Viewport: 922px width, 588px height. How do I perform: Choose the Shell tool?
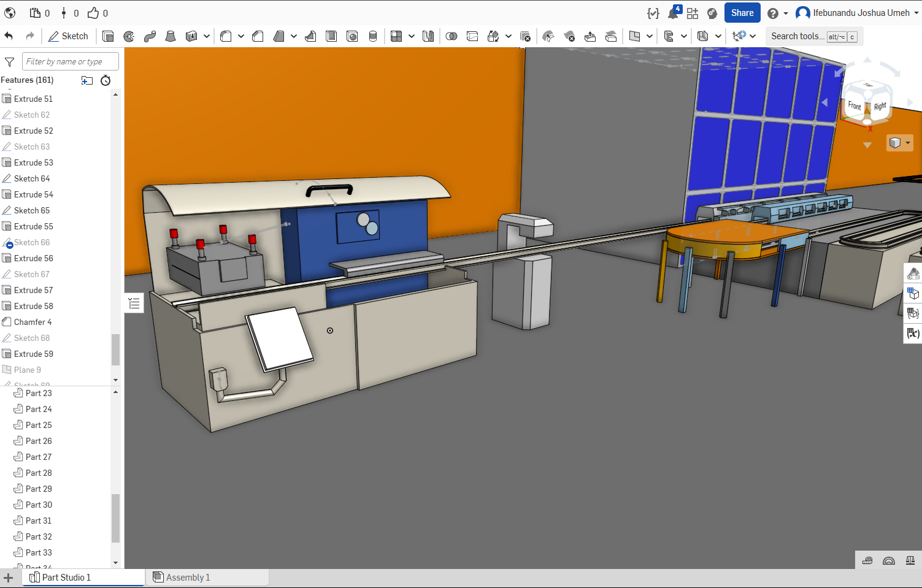pyautogui.click(x=331, y=36)
